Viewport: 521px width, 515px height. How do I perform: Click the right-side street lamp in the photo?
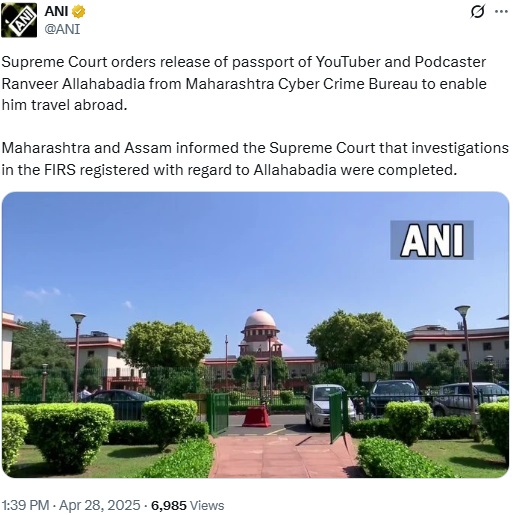(465, 362)
